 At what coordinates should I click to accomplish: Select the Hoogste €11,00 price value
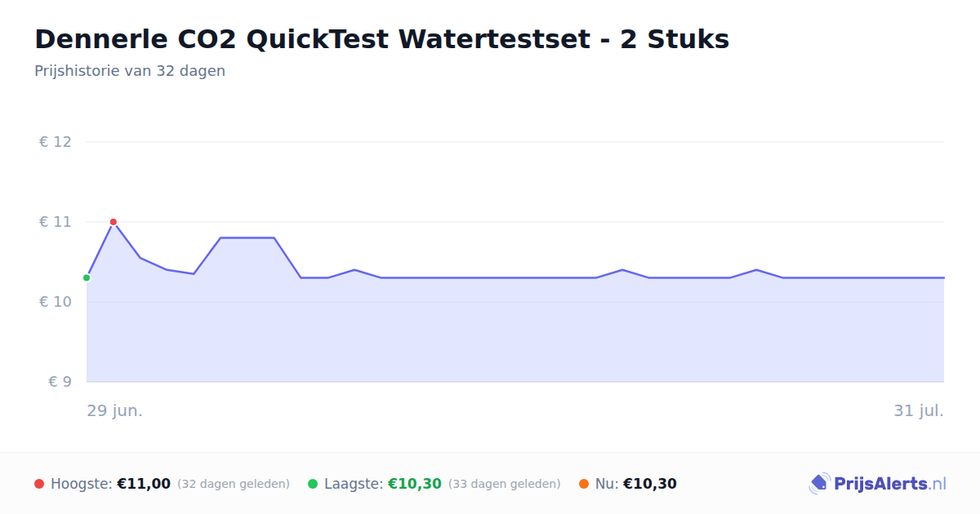(x=144, y=484)
